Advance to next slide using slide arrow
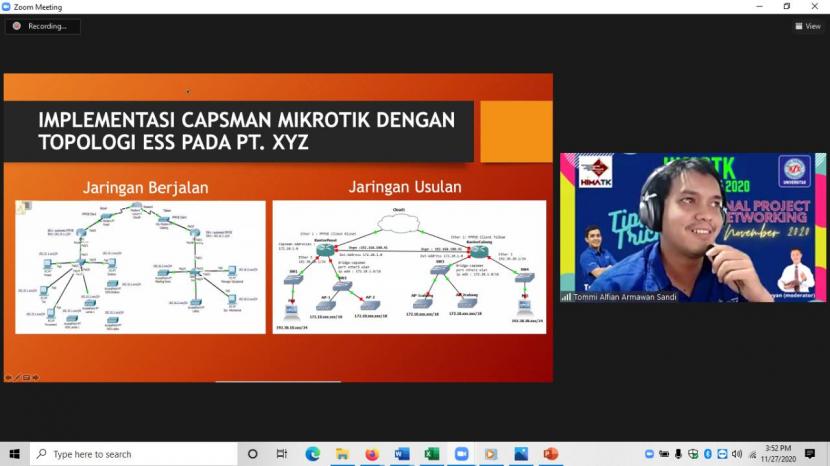This screenshot has height=466, width=830. [35, 378]
